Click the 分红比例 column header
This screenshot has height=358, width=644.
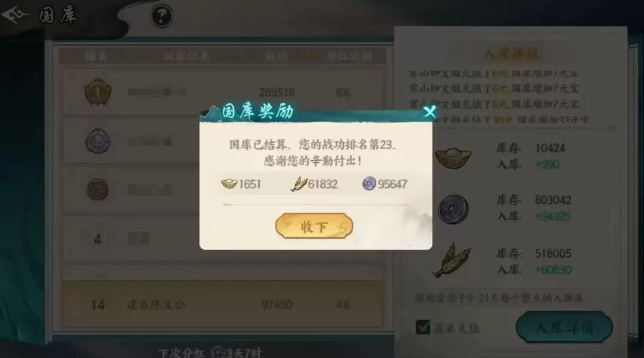coord(349,57)
